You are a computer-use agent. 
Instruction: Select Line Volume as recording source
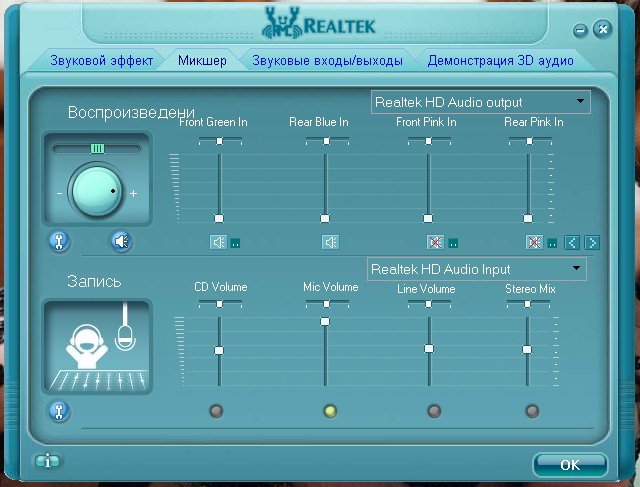[x=434, y=411]
